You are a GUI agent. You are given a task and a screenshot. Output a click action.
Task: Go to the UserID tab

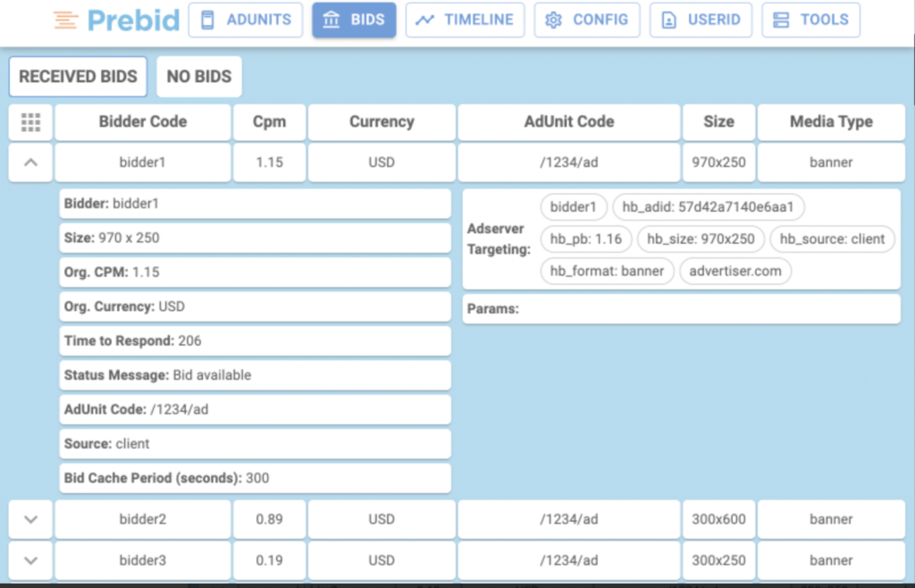[701, 20]
